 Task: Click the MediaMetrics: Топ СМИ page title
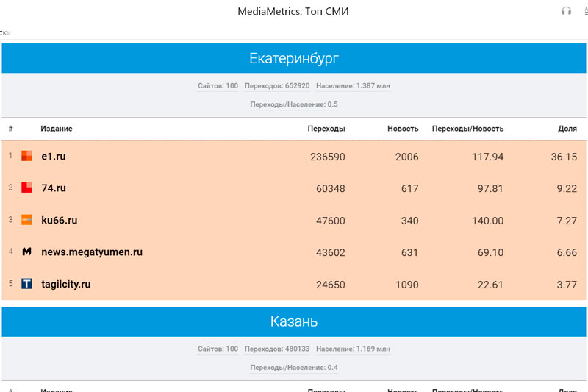[293, 11]
